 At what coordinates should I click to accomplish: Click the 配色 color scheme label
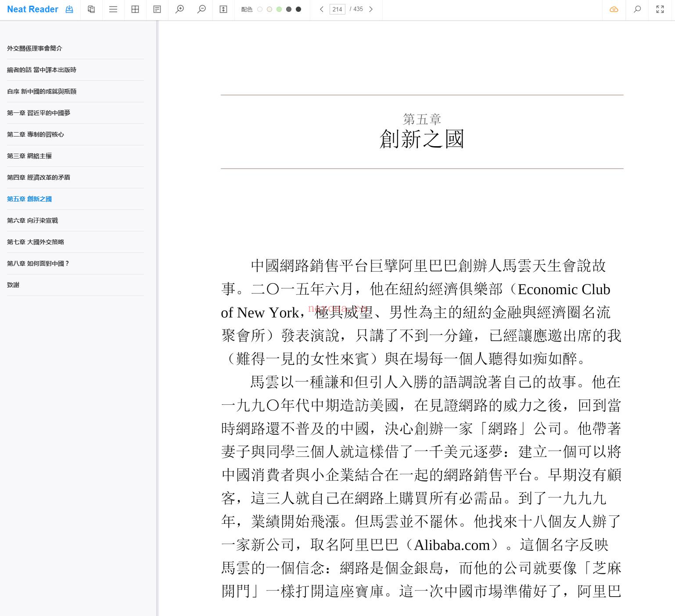pos(247,9)
